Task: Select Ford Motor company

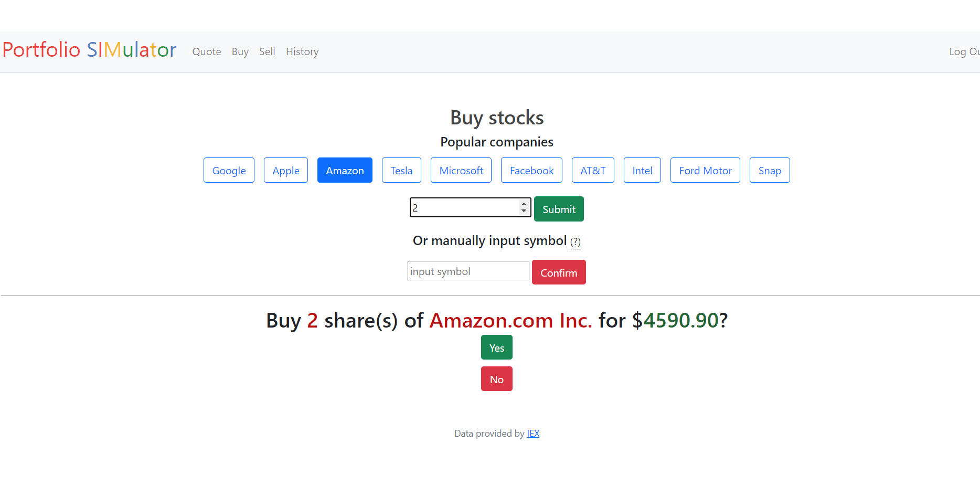Action: [x=705, y=171]
